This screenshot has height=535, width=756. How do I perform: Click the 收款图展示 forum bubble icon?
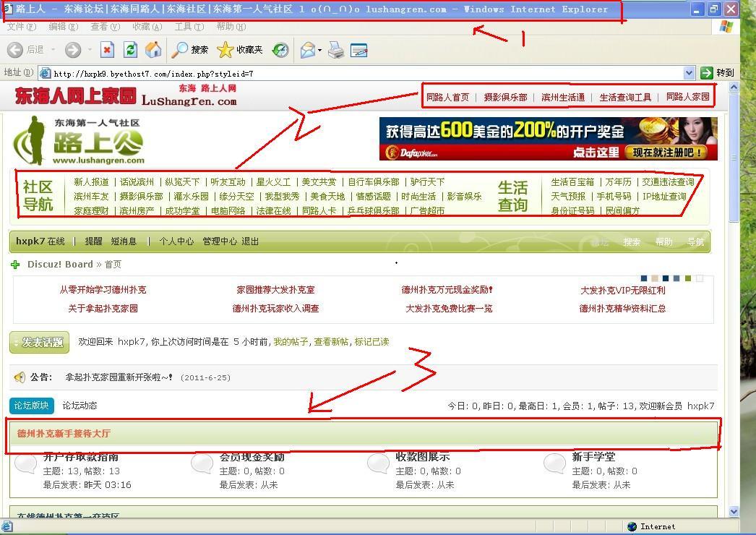379,463
